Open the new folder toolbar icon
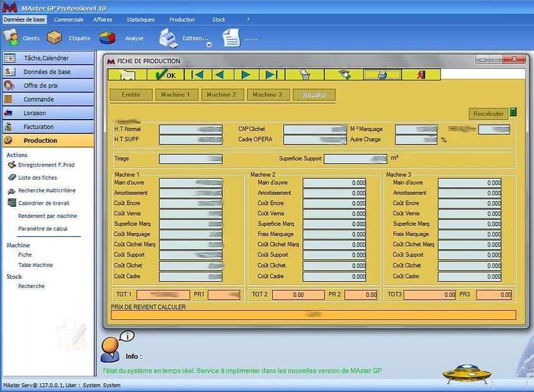 127,75
